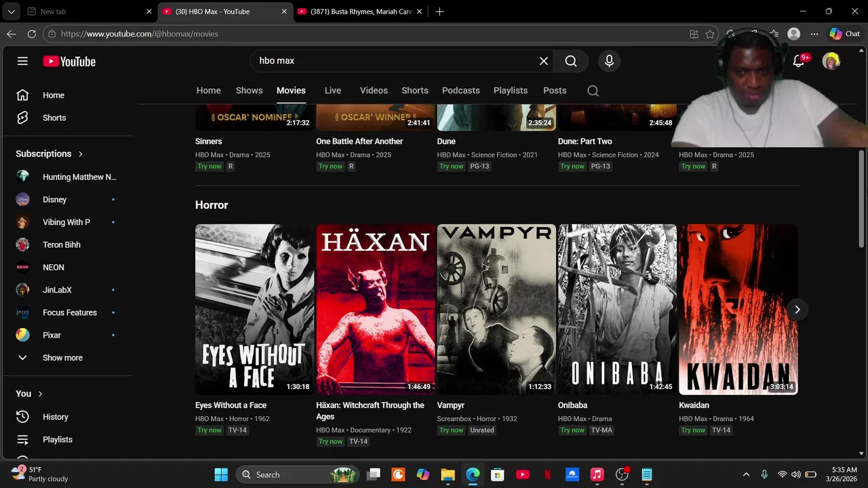Open the YouTube hamburger guide menu
Image resolution: width=868 pixels, height=488 pixels.
click(22, 61)
